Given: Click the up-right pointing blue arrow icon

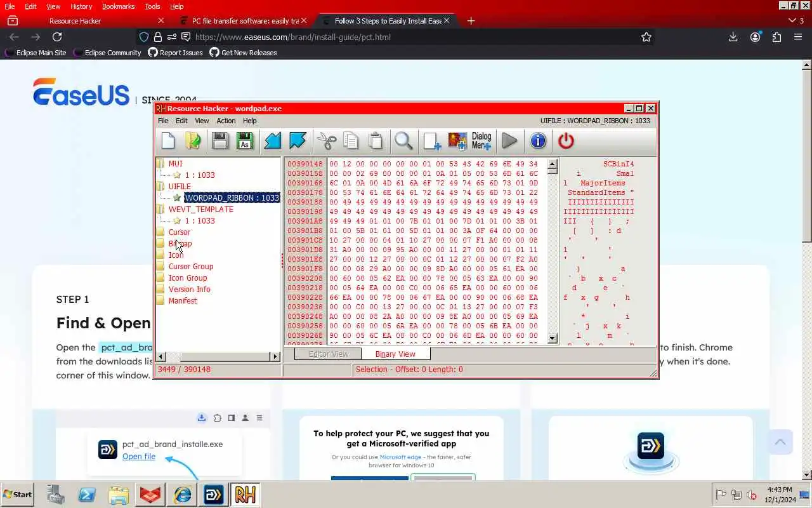Looking at the screenshot, I should pyautogui.click(x=298, y=140).
